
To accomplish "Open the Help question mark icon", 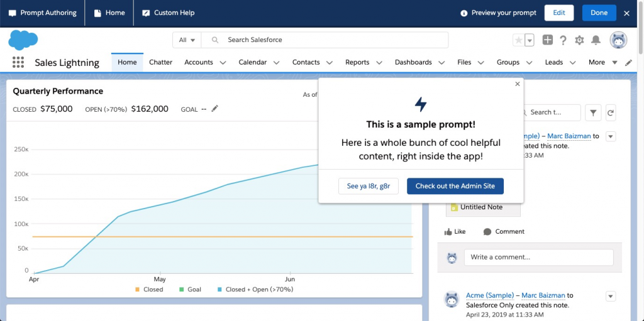I will point(563,40).
